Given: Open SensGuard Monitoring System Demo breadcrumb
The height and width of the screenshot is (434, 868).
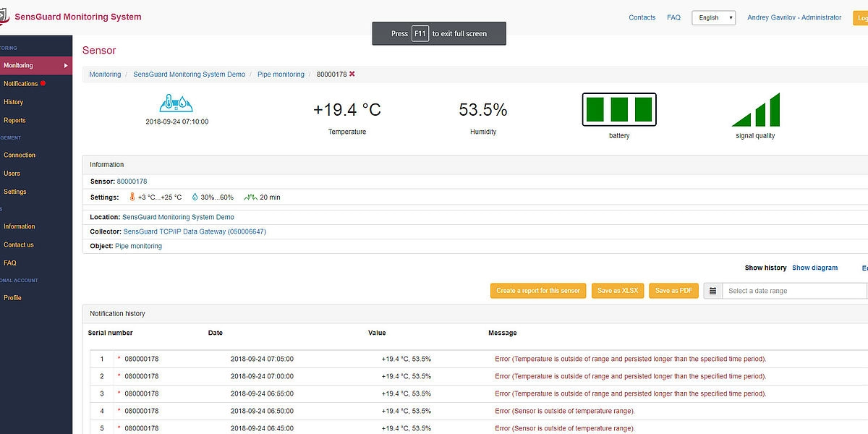Looking at the screenshot, I should click(x=190, y=75).
